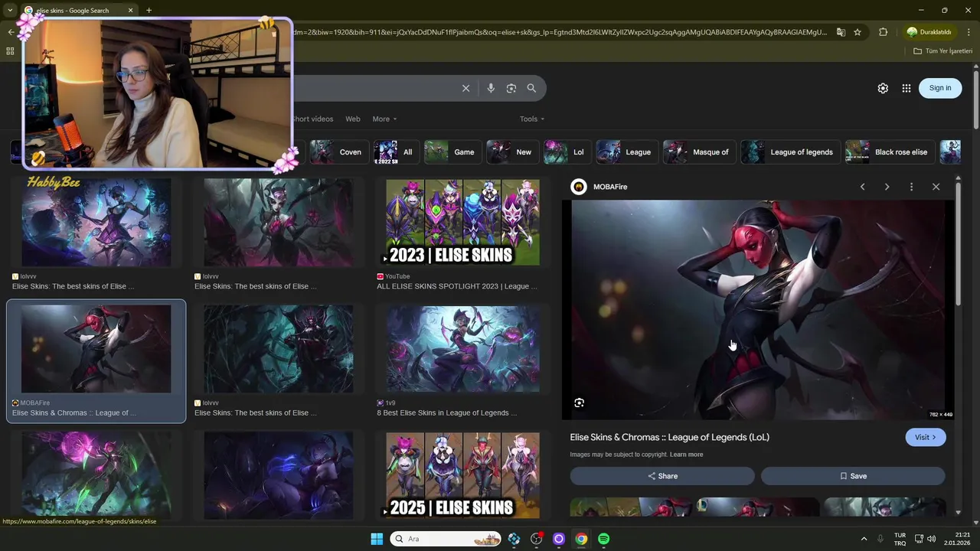Select the New filter chip
The height and width of the screenshot is (551, 980).
(x=511, y=152)
